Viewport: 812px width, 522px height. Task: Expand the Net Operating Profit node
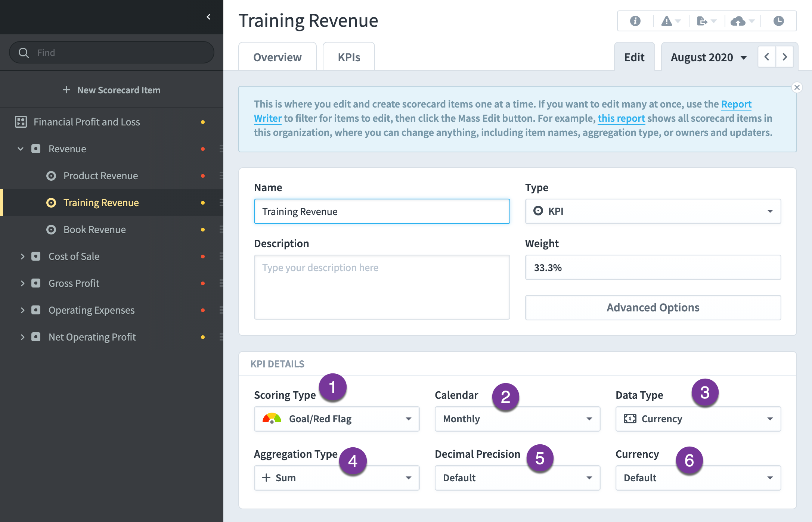[x=22, y=337]
